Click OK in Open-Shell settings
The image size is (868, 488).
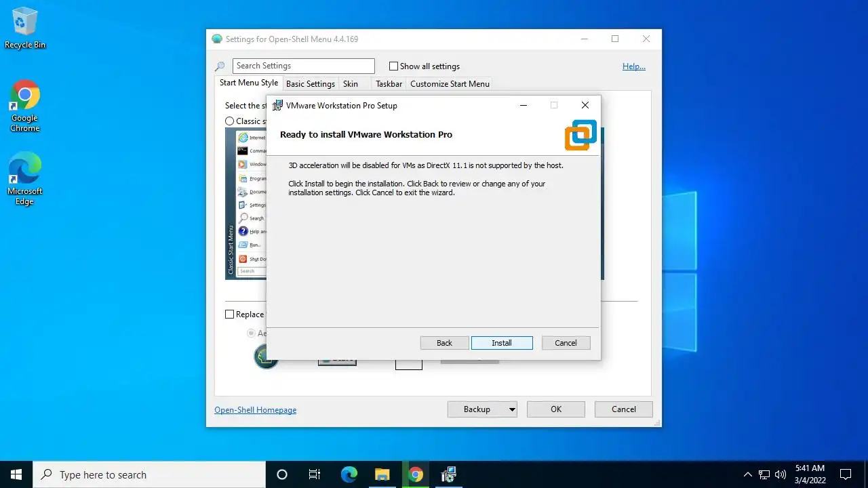click(556, 409)
